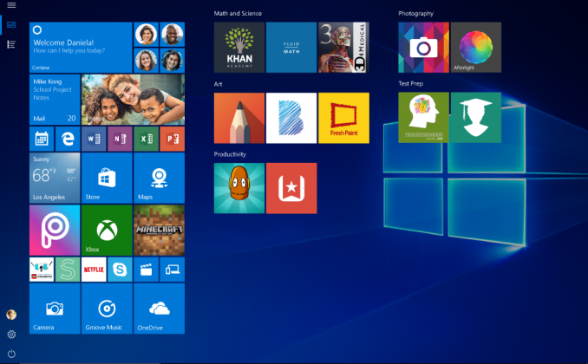Open the Mail tile with 20 messages
The height and width of the screenshot is (364, 588).
point(55,100)
